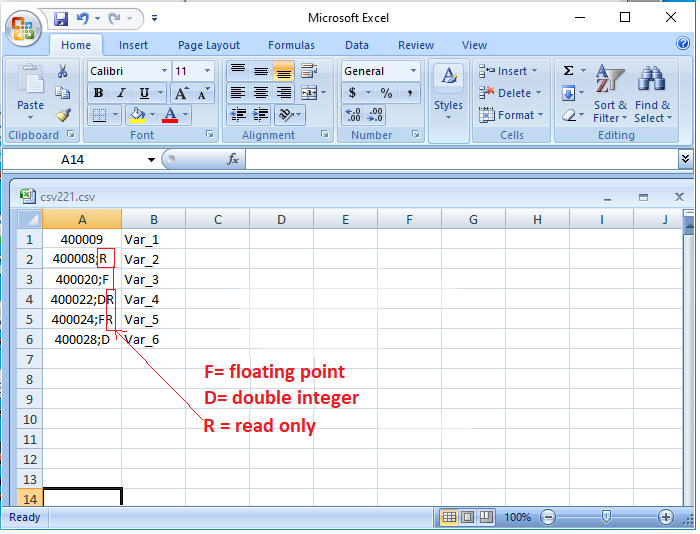Open text orientation options

[289, 115]
